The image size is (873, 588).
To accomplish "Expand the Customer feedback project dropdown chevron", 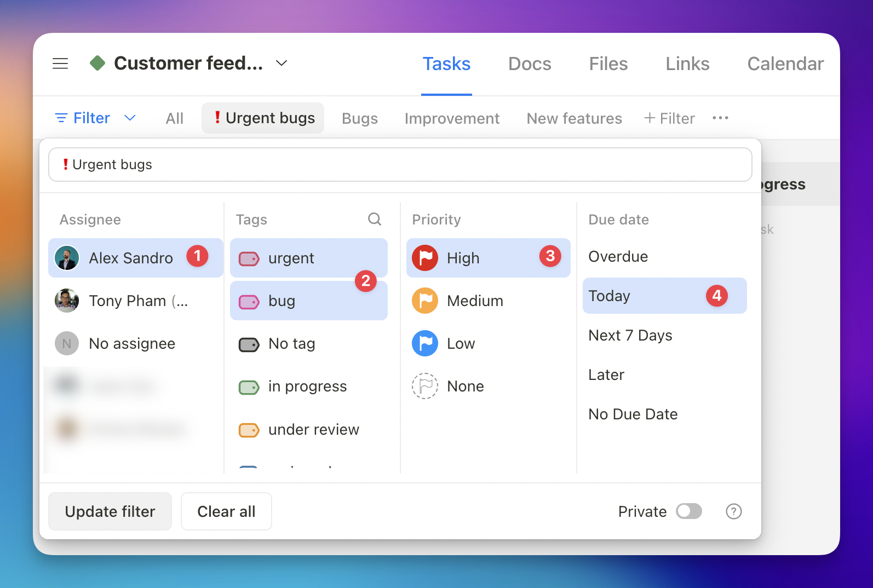I will 282,63.
